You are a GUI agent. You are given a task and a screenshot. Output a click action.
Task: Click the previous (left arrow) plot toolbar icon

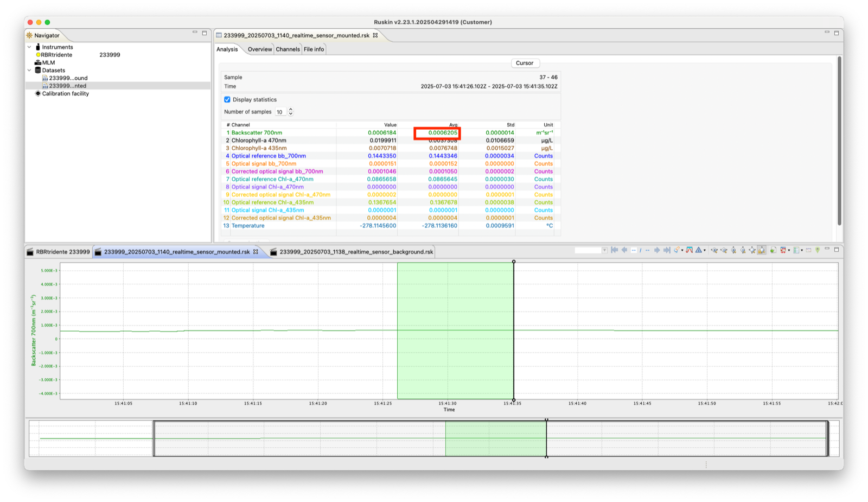click(624, 250)
